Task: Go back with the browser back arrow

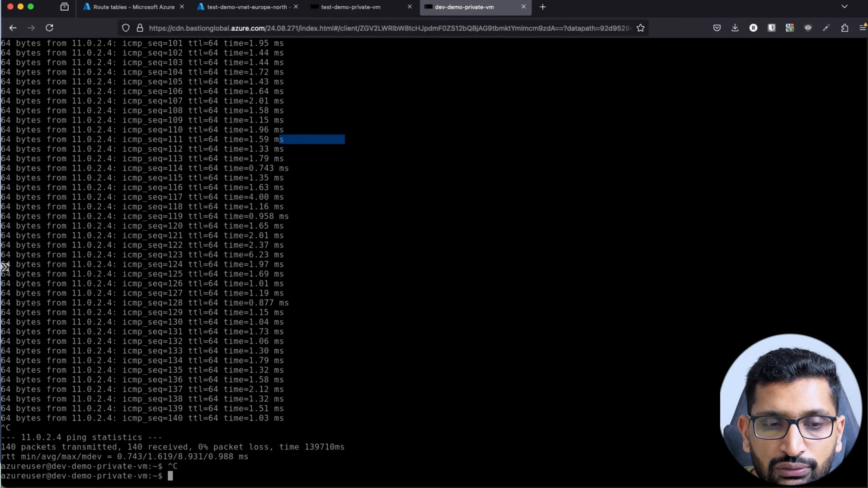Action: pyautogui.click(x=13, y=28)
